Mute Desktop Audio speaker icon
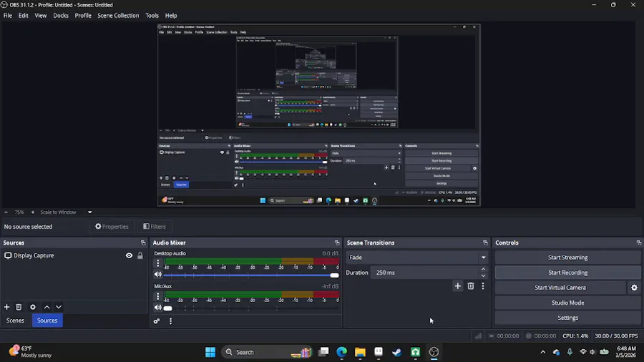644x362 pixels. [x=157, y=275]
